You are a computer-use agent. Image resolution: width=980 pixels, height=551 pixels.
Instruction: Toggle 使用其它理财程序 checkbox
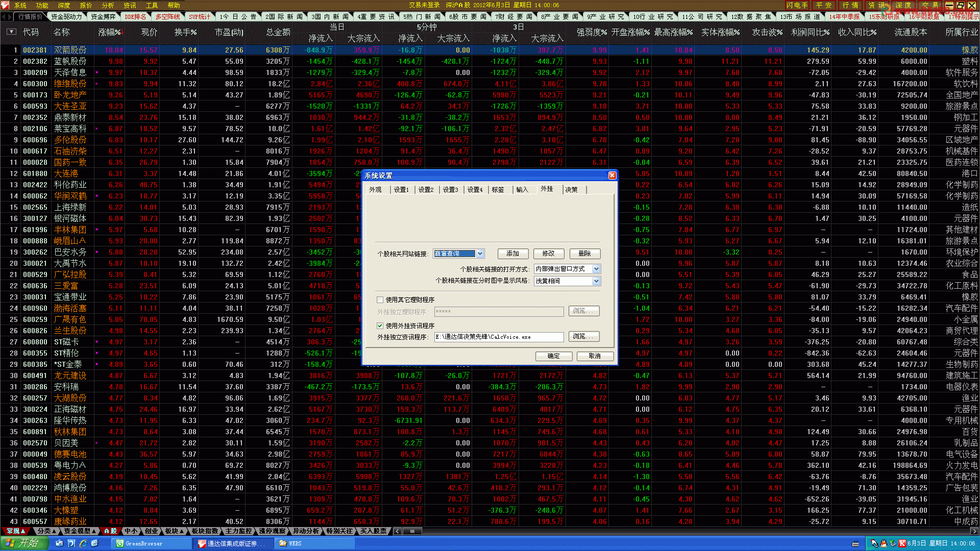(380, 300)
